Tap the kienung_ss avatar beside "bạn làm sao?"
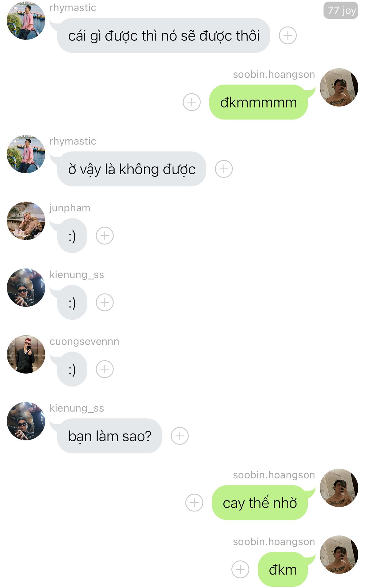 tap(26, 421)
